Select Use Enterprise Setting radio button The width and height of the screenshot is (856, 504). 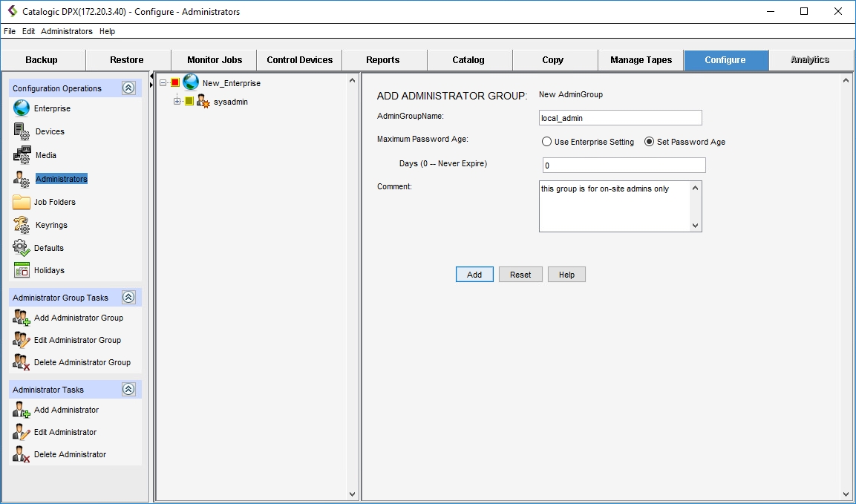tap(547, 142)
